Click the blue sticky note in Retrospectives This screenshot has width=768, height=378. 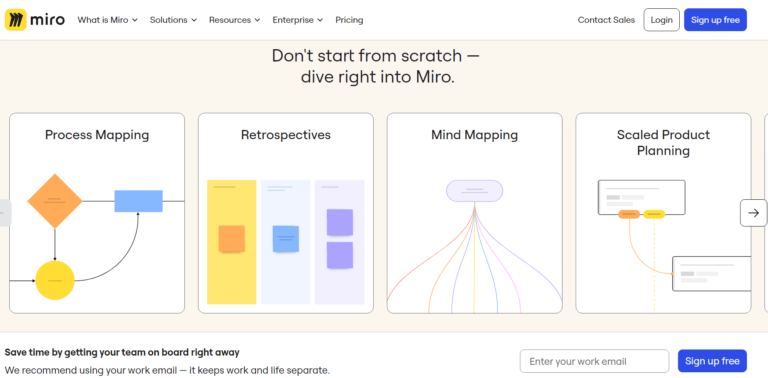click(x=286, y=239)
